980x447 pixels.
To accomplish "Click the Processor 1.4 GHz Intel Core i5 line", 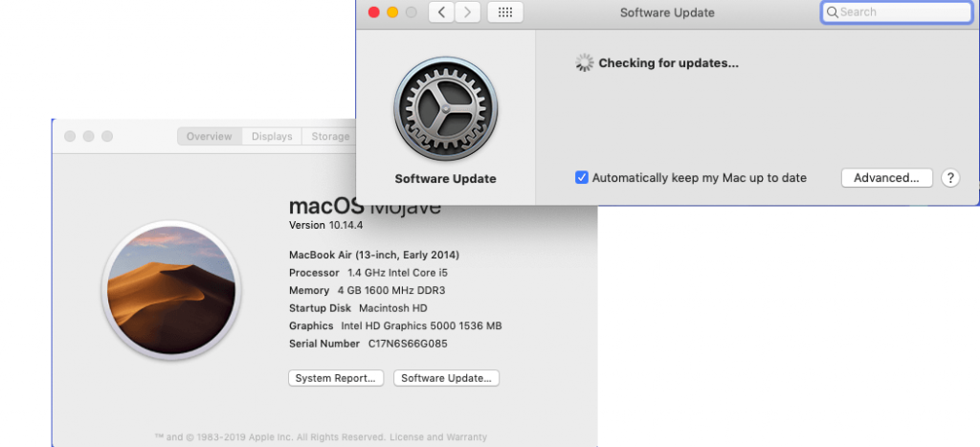I will 368,273.
